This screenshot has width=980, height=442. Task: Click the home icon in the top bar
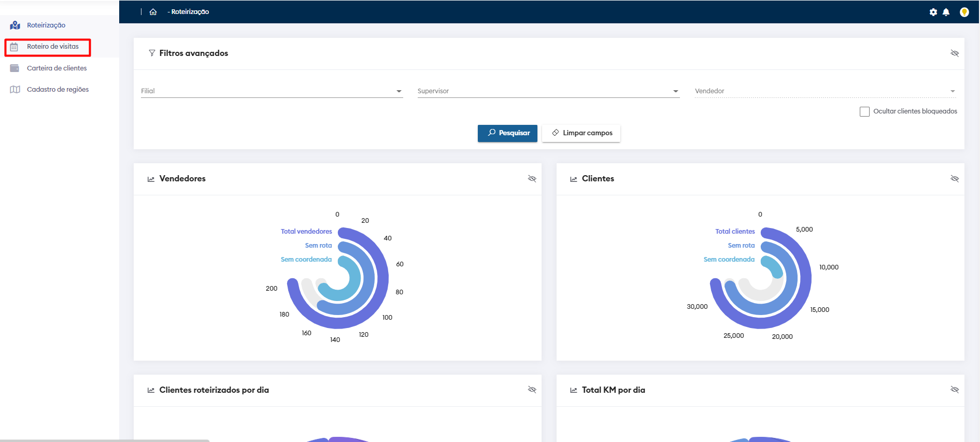click(x=153, y=12)
